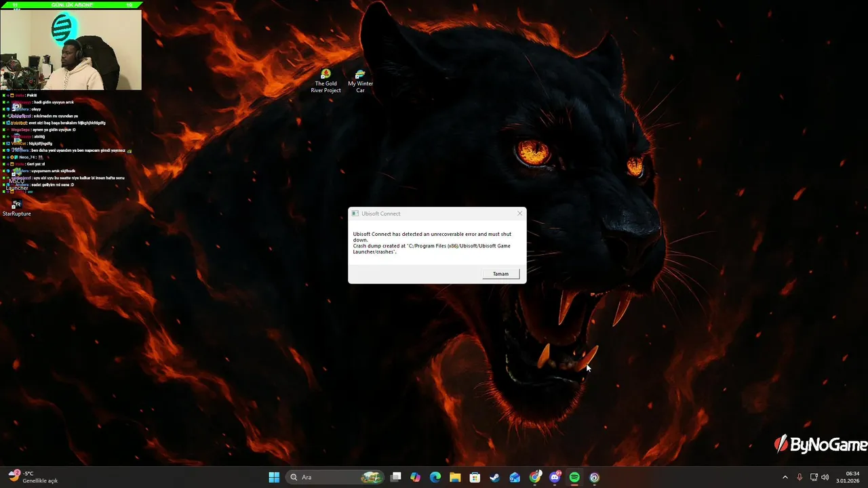
Task: Open the weather widget showing -5°C
Action: point(34,477)
